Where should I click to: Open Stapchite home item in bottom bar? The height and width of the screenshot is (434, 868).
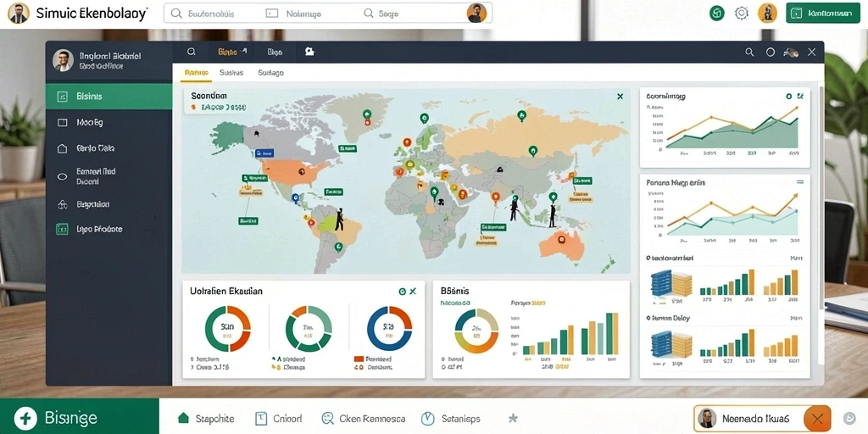205,419
